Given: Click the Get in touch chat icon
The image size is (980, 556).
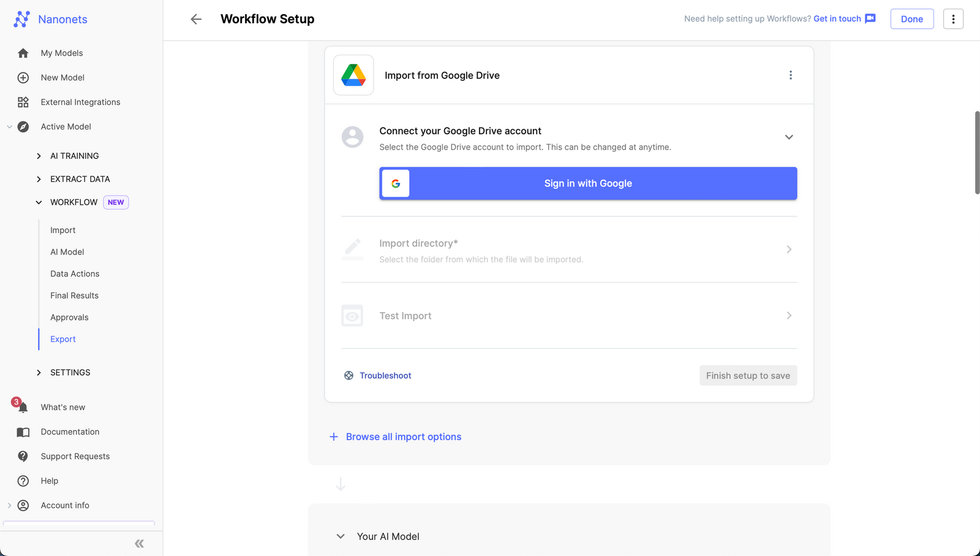Looking at the screenshot, I should pyautogui.click(x=870, y=19).
